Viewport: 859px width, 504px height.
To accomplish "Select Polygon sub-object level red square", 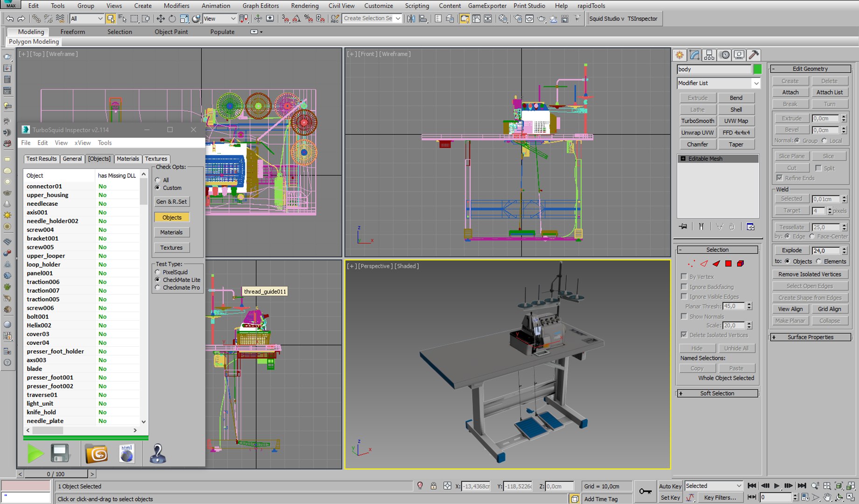I will (x=728, y=264).
